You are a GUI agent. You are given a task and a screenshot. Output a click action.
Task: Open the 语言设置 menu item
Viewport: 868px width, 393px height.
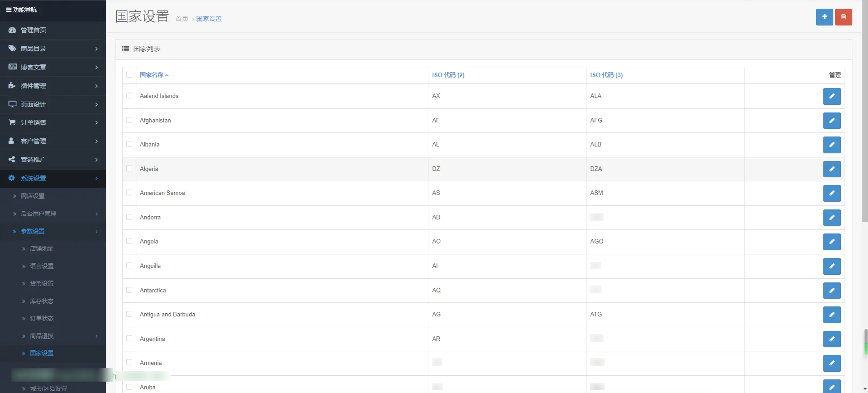coord(41,266)
